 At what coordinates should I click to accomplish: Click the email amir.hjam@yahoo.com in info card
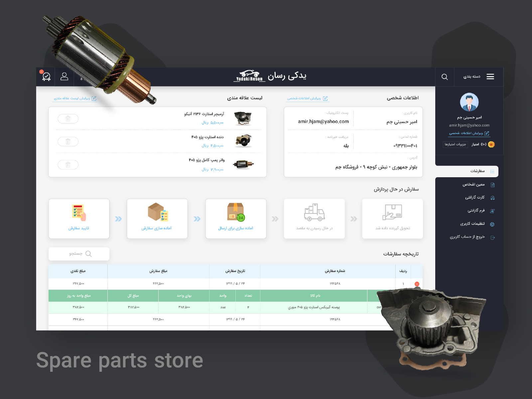(x=324, y=122)
